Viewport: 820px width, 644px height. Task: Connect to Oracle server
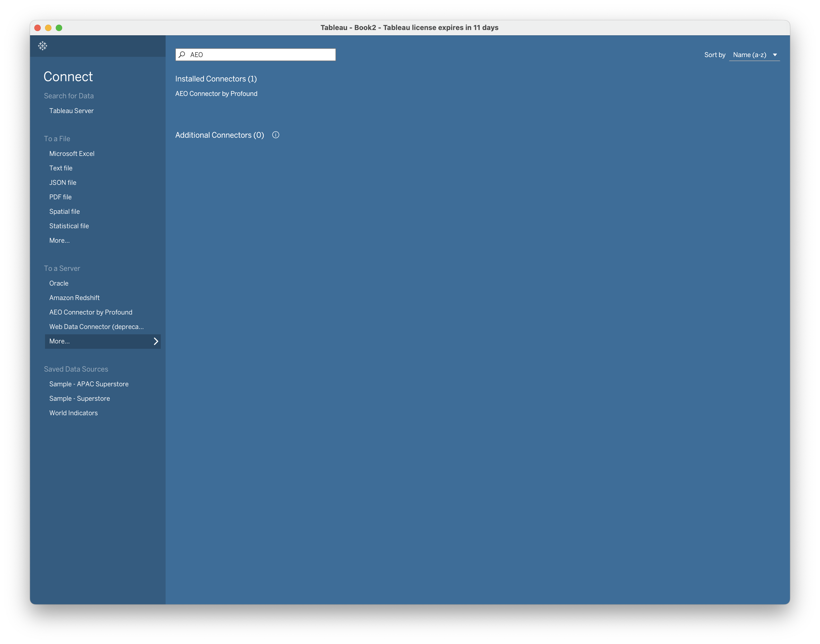(59, 283)
